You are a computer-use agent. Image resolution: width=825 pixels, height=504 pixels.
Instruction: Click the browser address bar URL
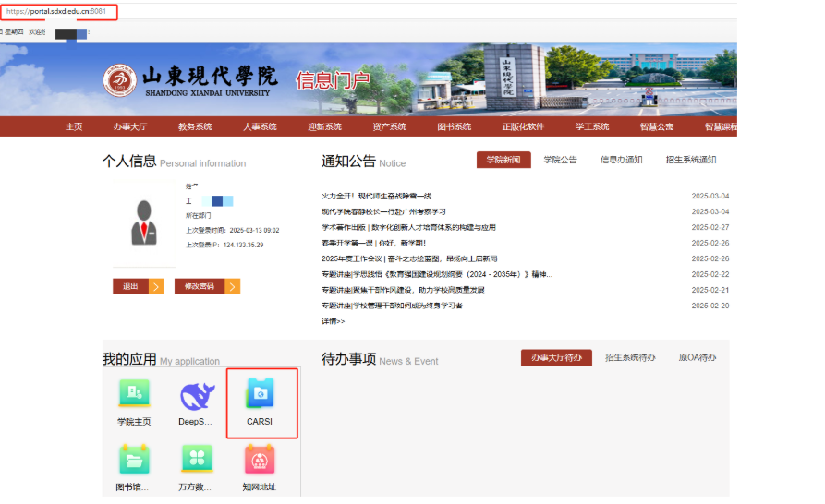(57, 12)
